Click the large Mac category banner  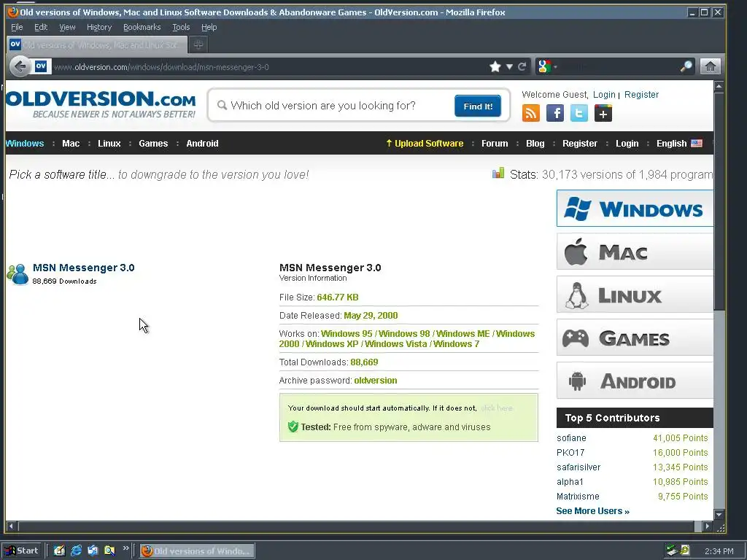coord(635,252)
